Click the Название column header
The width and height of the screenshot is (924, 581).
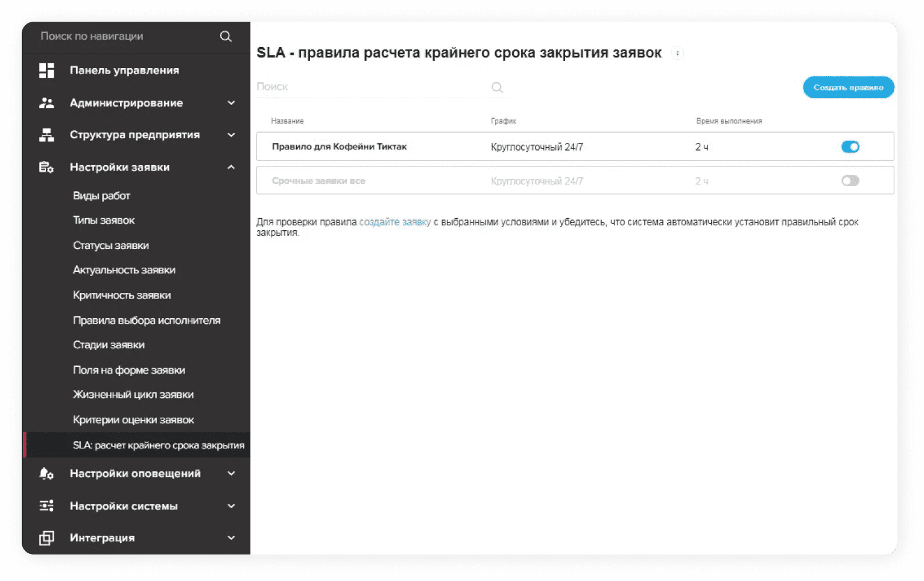pos(287,121)
